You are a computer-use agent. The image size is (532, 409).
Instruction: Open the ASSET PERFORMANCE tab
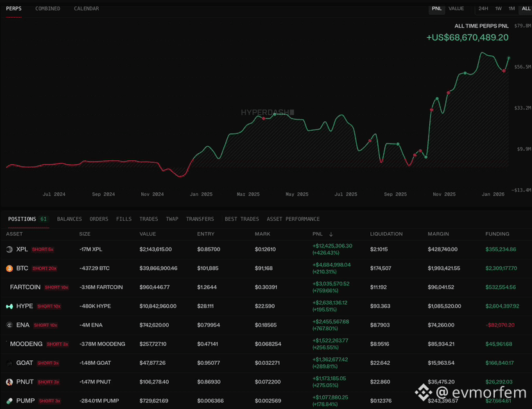293,219
